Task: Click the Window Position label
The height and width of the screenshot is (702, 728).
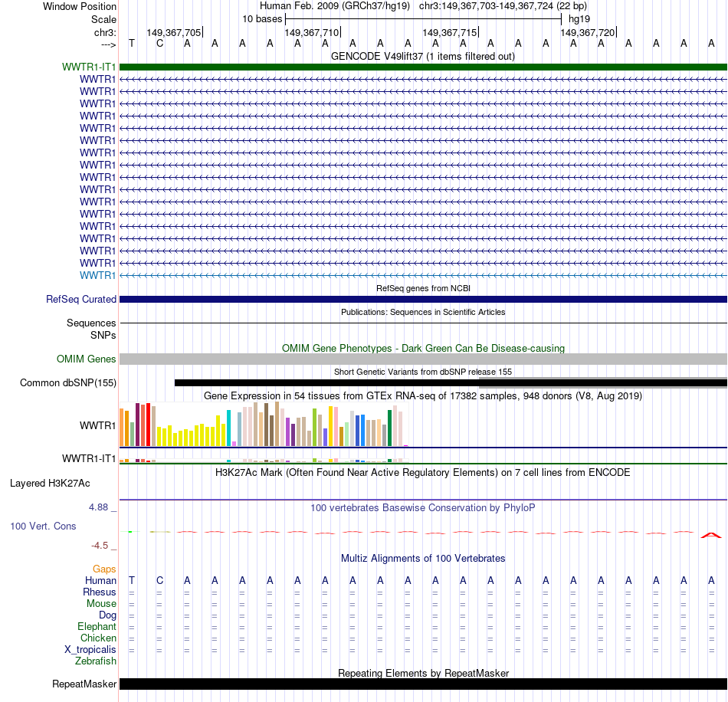Action: pyautogui.click(x=80, y=6)
